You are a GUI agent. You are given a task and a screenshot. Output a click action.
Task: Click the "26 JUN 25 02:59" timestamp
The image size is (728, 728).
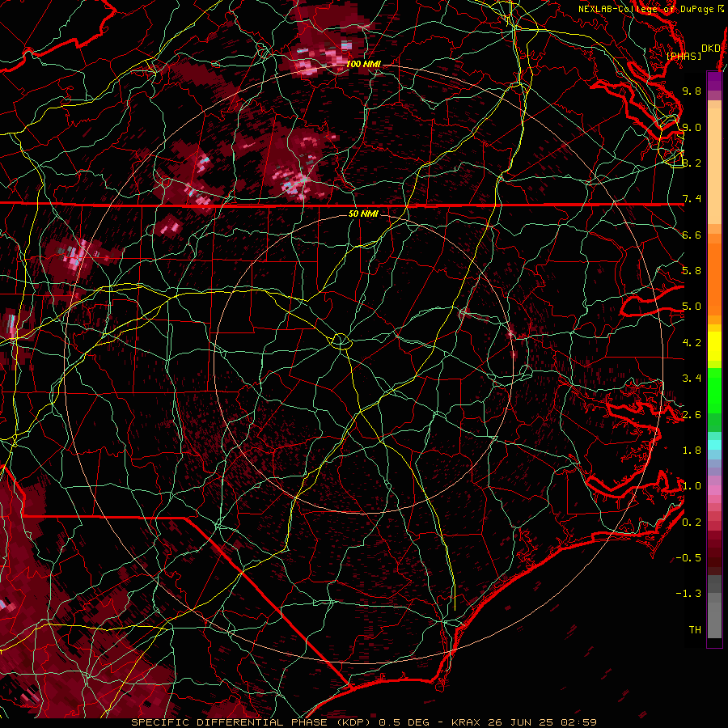(542, 722)
